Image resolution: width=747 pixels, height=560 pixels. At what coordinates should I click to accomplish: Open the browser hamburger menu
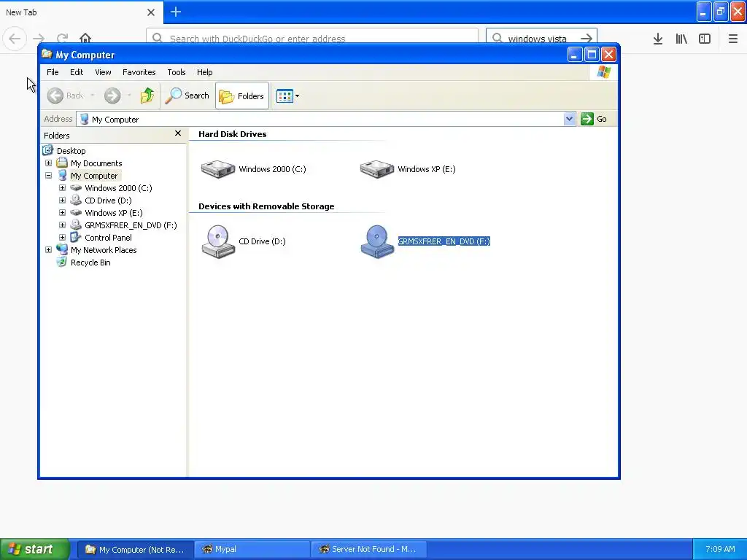732,39
